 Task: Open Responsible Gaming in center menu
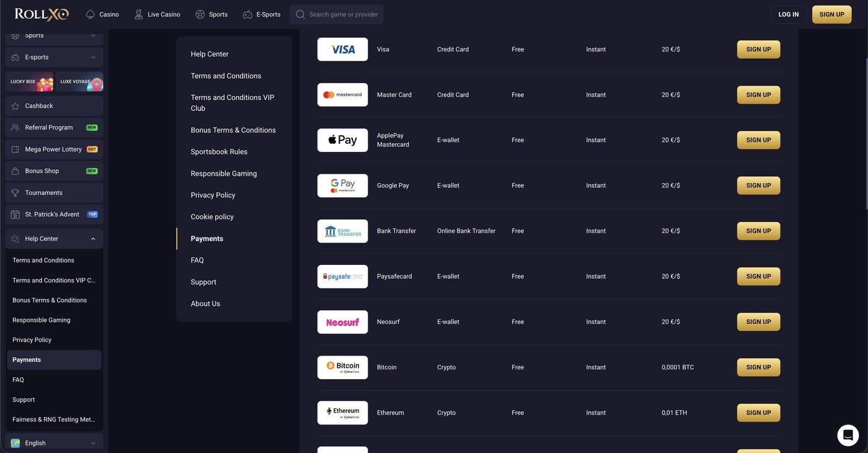224,174
